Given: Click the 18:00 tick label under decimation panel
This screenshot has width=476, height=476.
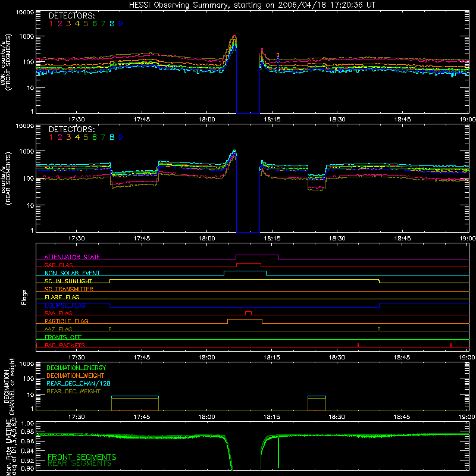Looking at the screenshot, I should (x=206, y=417).
